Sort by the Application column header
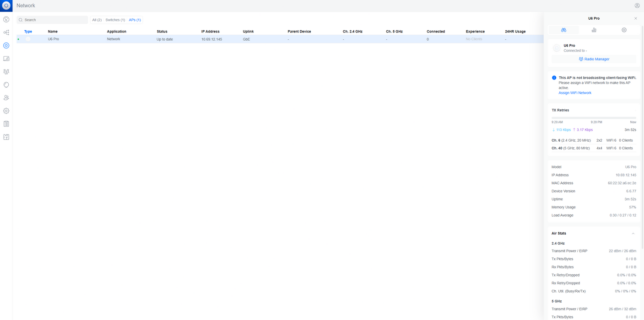 [116, 32]
